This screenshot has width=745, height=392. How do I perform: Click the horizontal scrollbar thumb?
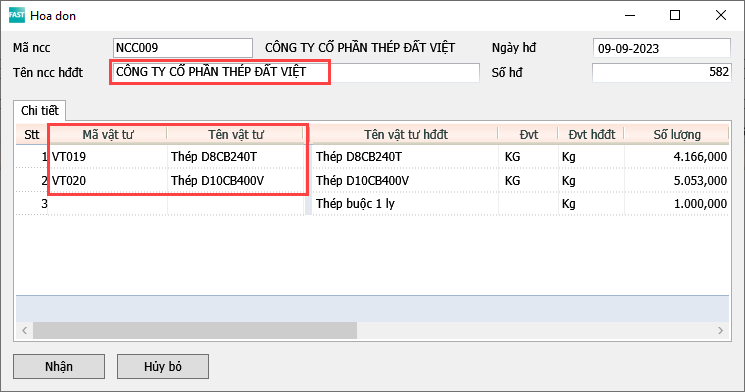point(195,330)
